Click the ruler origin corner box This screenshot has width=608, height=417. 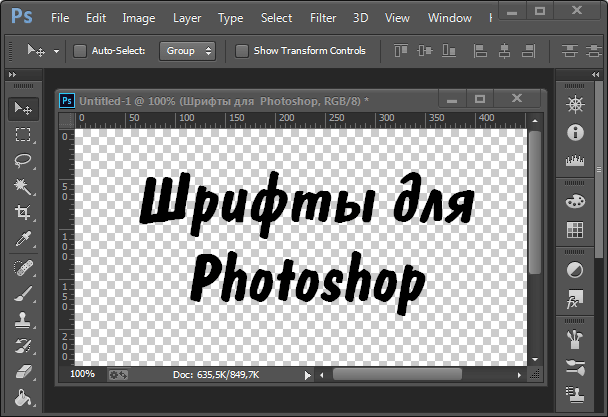pos(67,121)
